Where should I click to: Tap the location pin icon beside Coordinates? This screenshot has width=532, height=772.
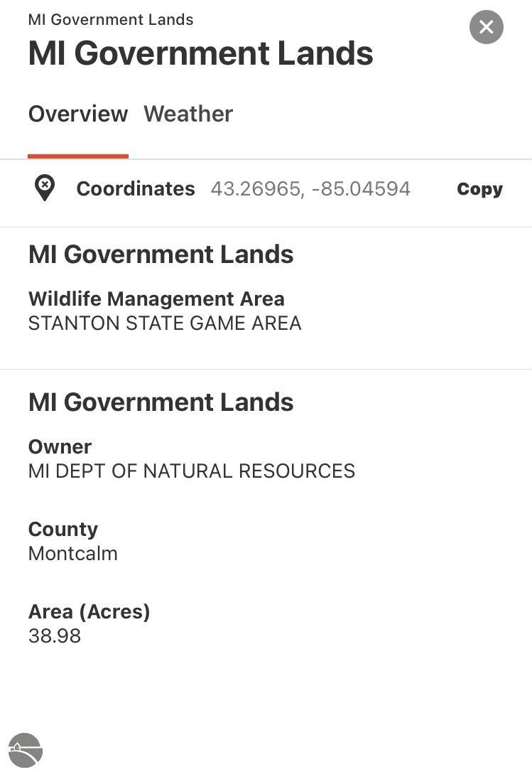coord(44,188)
